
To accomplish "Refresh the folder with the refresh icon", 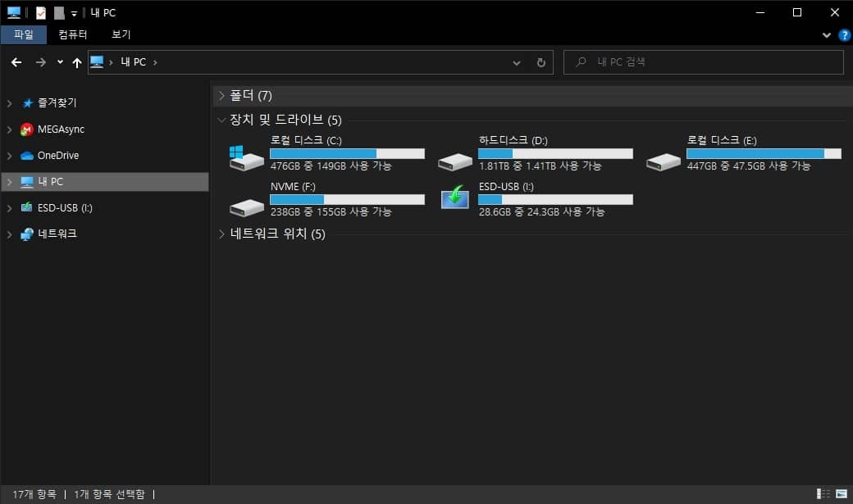I will [x=541, y=61].
